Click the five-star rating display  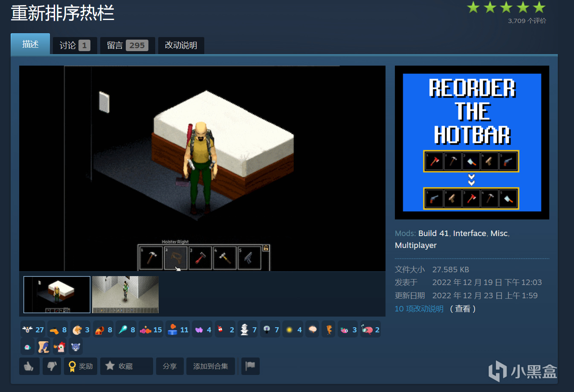(x=506, y=7)
